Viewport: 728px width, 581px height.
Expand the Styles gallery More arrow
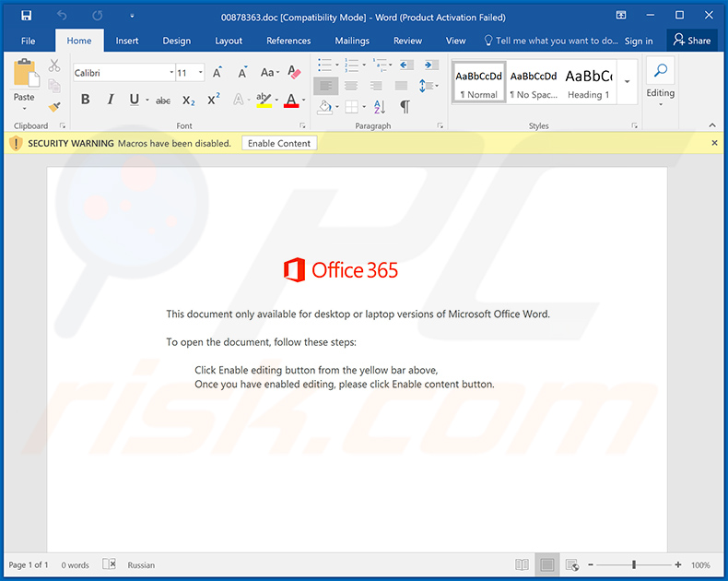click(628, 82)
